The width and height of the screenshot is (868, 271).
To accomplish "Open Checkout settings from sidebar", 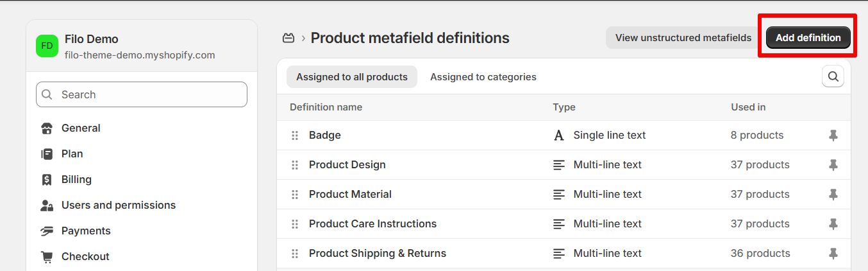I will 85,256.
